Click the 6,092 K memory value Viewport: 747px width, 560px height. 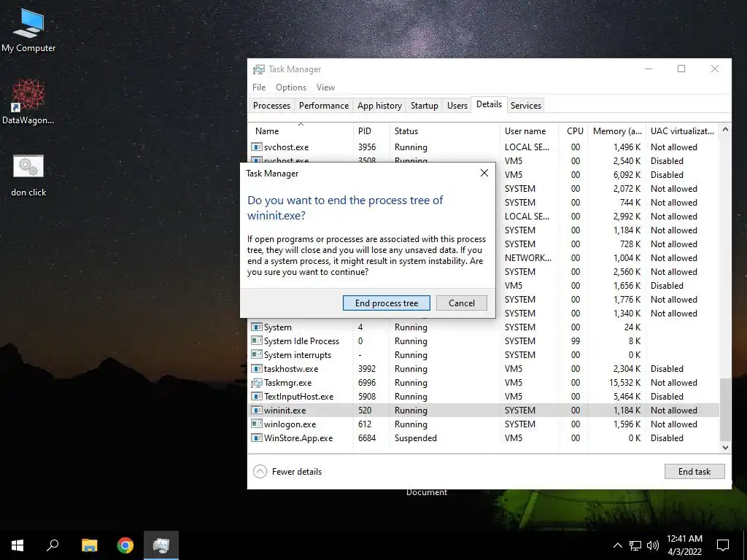(627, 175)
